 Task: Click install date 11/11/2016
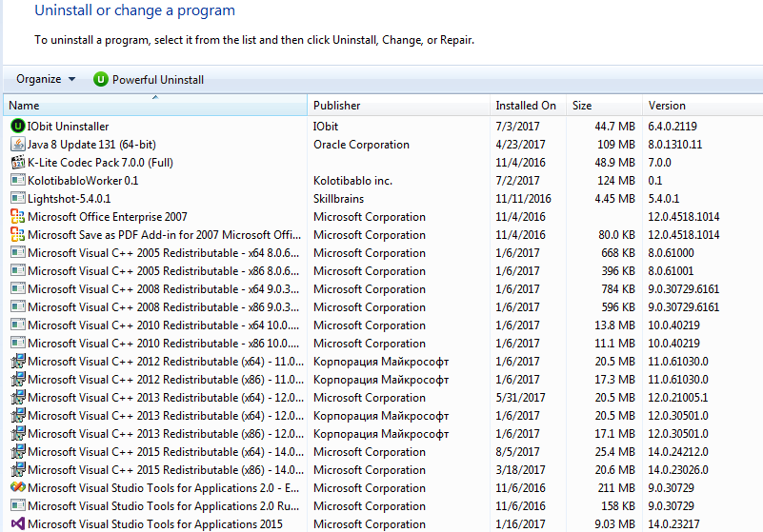524,198
